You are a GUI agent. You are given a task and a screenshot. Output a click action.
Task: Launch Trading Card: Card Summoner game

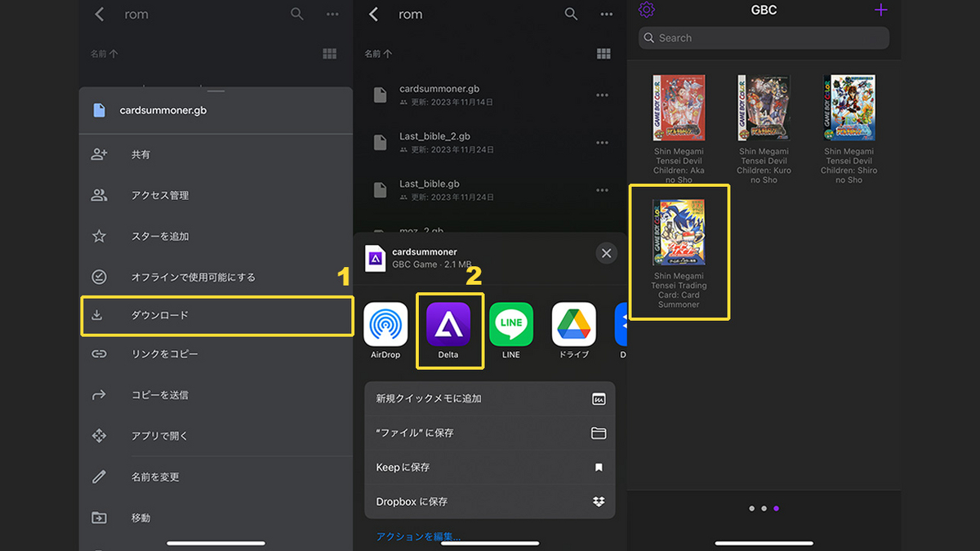click(679, 252)
